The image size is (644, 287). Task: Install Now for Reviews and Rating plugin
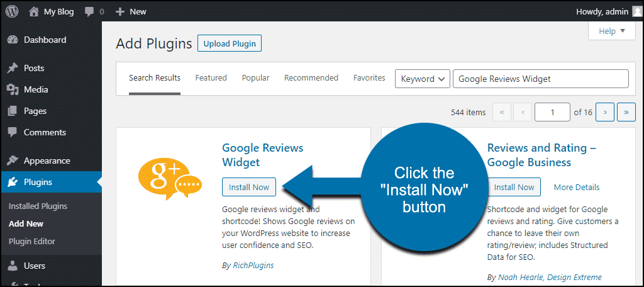[x=514, y=187]
